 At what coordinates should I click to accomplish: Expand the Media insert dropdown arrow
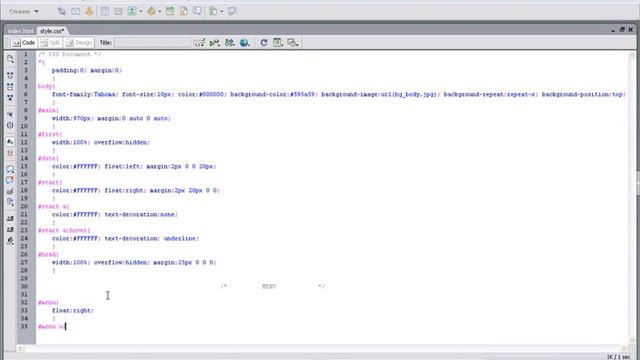click(160, 11)
